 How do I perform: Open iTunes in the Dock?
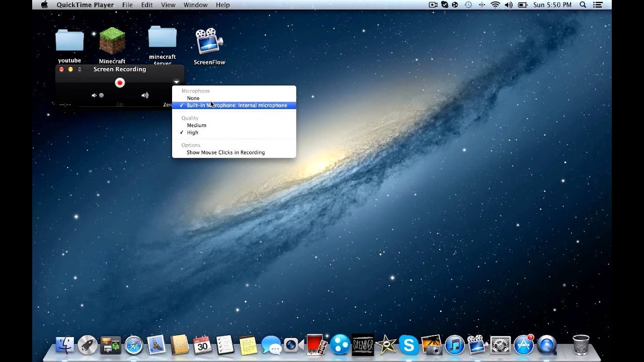454,345
